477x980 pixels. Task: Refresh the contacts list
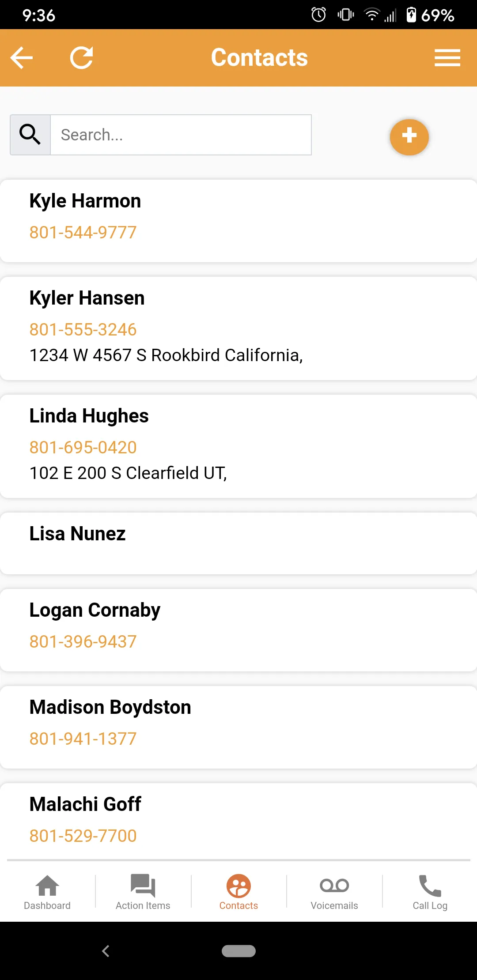[82, 58]
